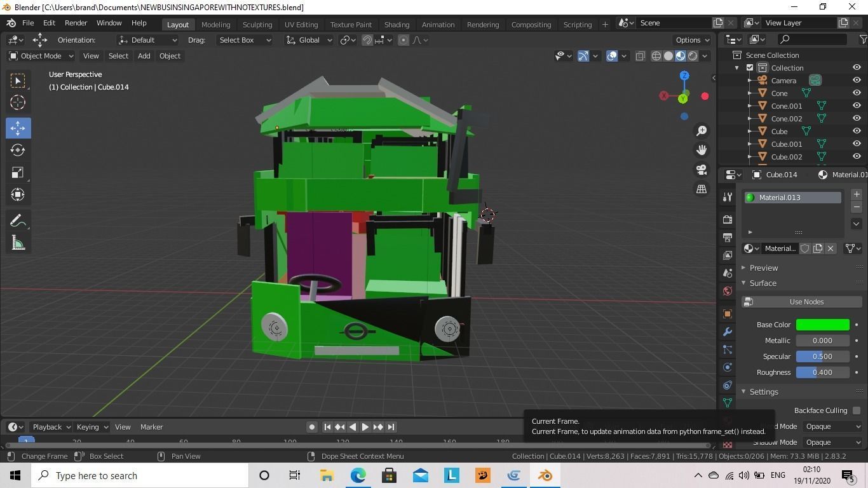The height and width of the screenshot is (488, 868).
Task: Click the pan view hand icon
Action: (702, 150)
